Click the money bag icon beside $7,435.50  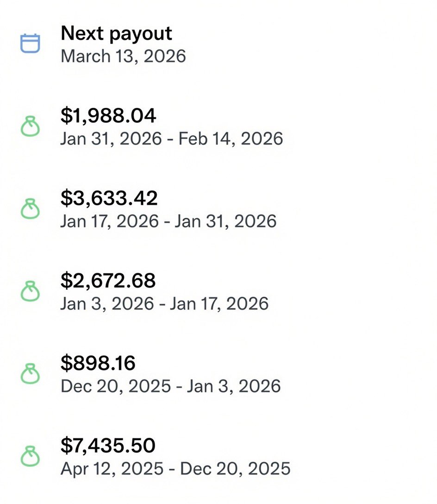pyautogui.click(x=30, y=456)
